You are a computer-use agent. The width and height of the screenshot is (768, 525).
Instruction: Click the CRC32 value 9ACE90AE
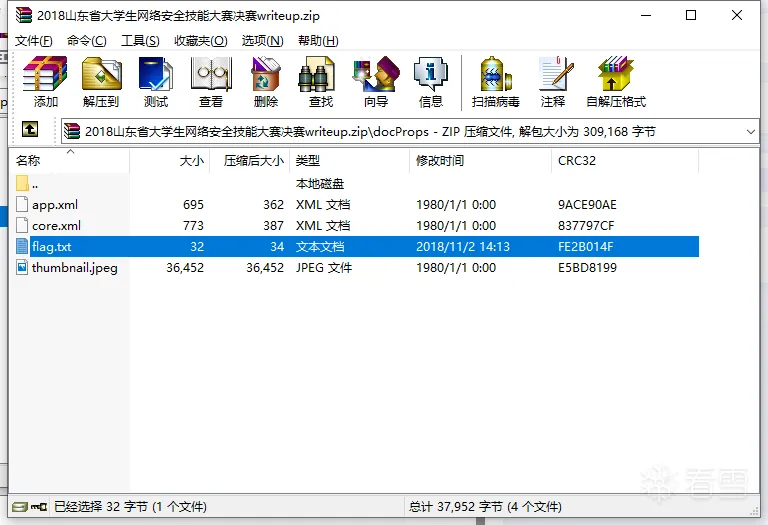click(587, 205)
